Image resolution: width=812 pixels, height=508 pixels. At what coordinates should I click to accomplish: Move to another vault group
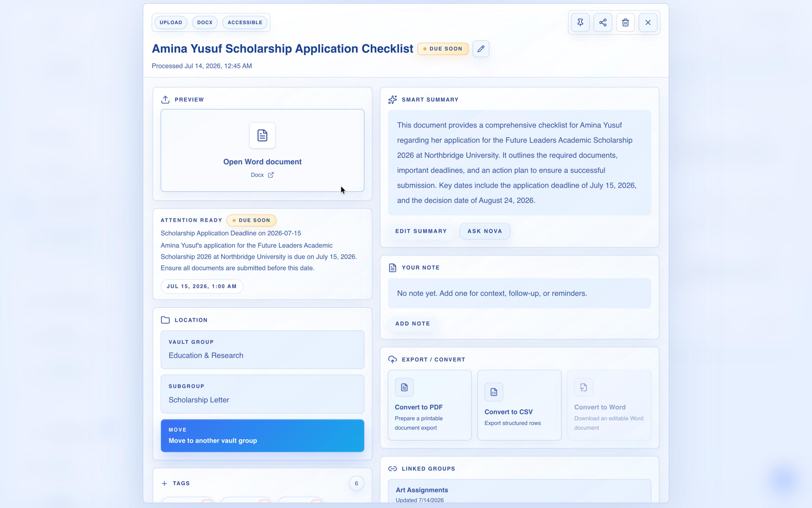[262, 436]
